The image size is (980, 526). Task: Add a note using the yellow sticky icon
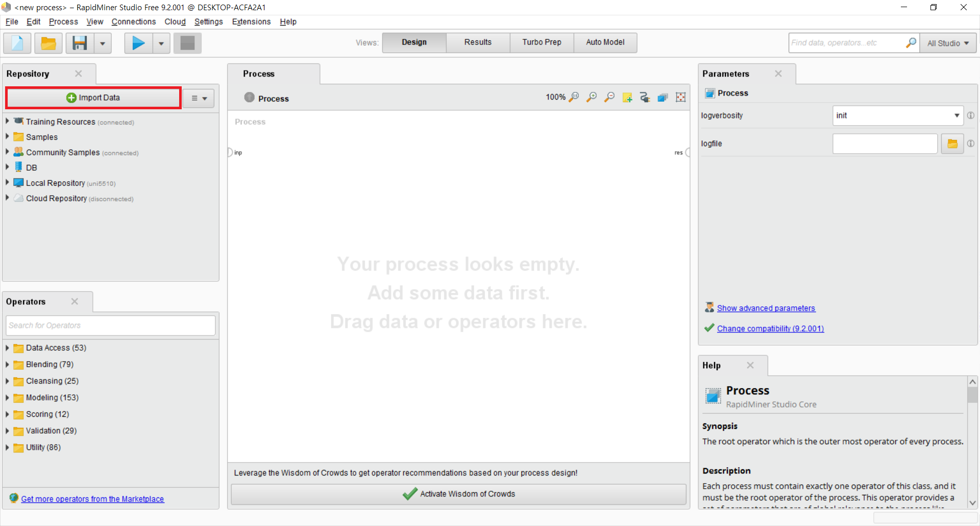[x=627, y=97]
